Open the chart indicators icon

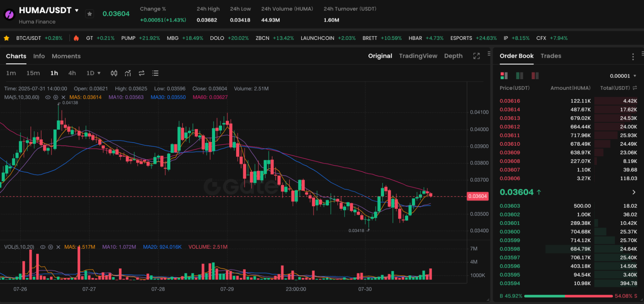click(x=128, y=73)
